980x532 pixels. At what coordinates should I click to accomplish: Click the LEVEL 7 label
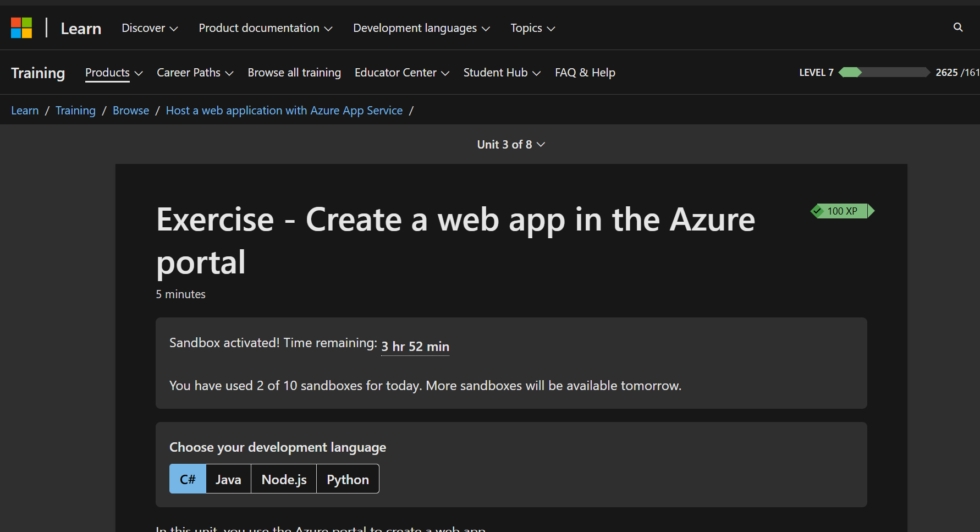tap(816, 73)
